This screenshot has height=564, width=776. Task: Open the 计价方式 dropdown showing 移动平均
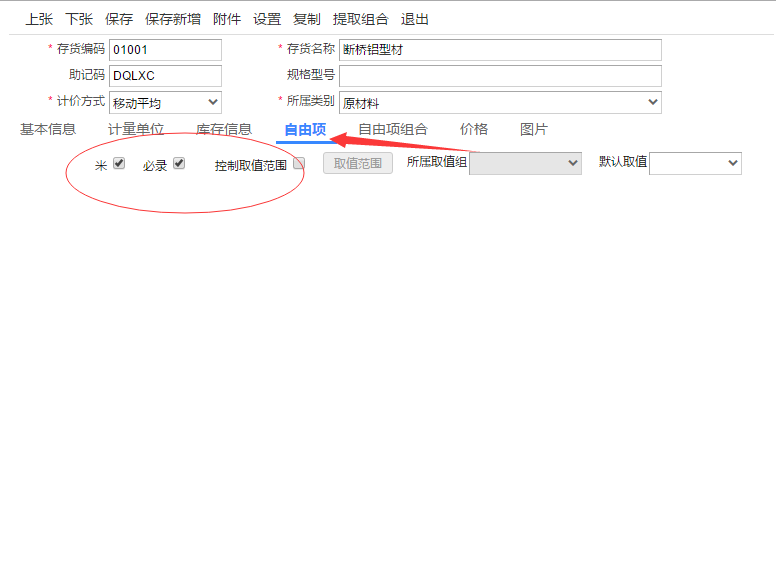click(x=165, y=102)
